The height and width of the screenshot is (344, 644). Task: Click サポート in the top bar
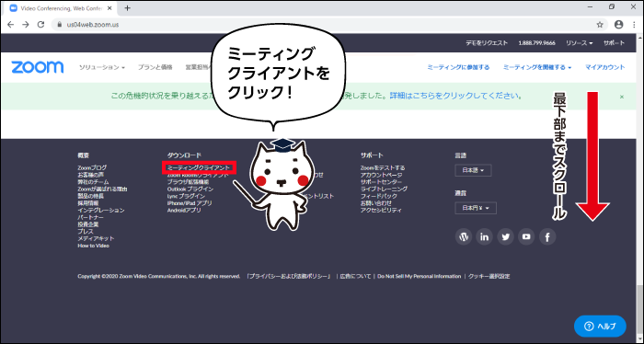click(x=614, y=42)
